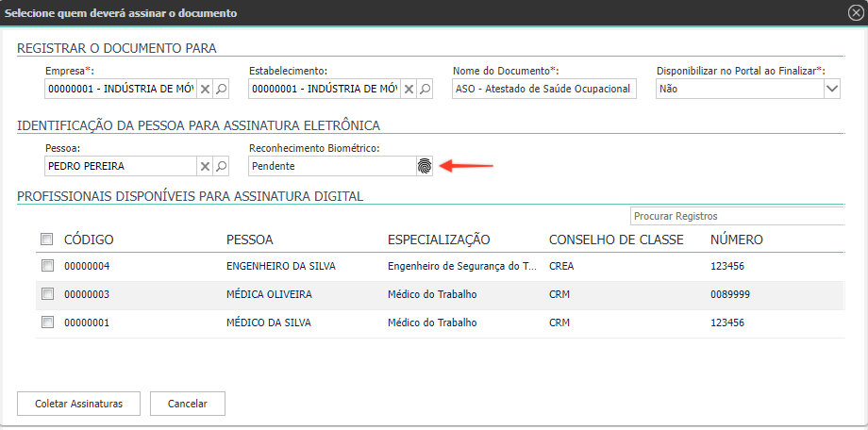This screenshot has width=868, height=430.
Task: Select code cell 00000001 in table
Action: pyautogui.click(x=87, y=322)
